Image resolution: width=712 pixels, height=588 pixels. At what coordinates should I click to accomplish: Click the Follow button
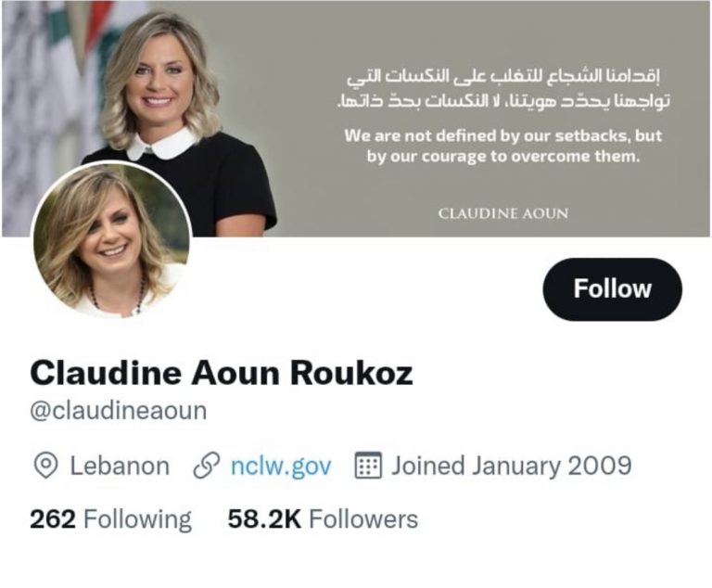[612, 289]
